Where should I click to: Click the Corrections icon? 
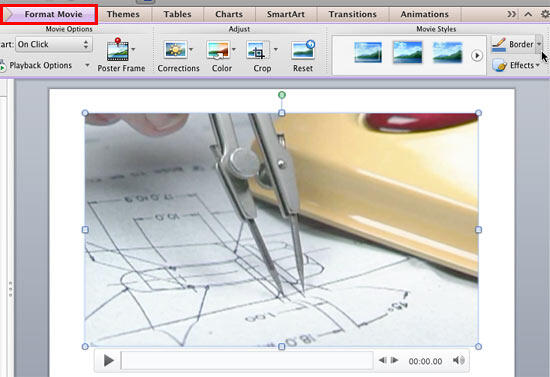[175, 50]
